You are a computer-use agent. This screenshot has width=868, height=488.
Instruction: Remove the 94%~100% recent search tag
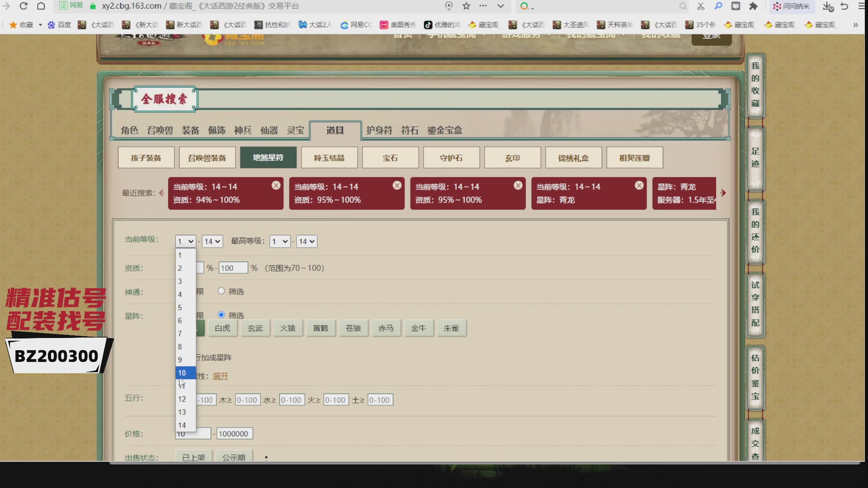tap(276, 186)
